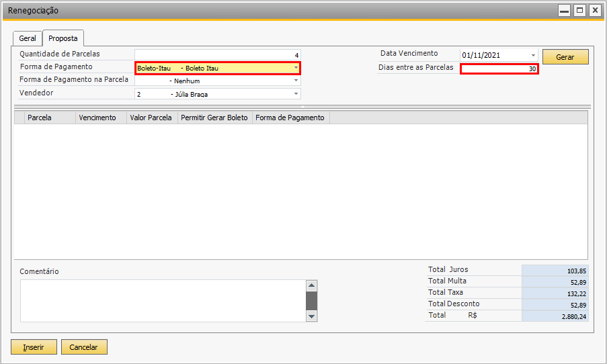Click the Quantidade de Parcelas label
The image size is (607, 364).
pyautogui.click(x=60, y=54)
